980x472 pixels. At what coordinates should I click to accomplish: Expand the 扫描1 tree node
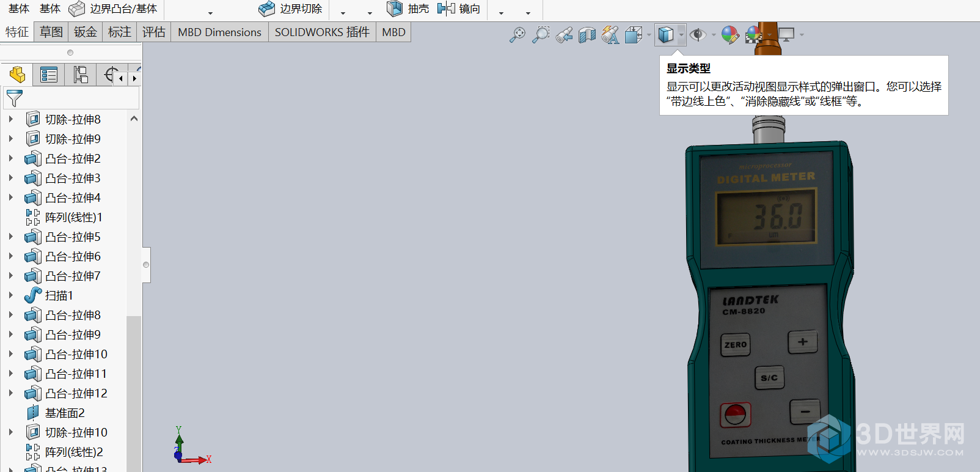pos(11,295)
